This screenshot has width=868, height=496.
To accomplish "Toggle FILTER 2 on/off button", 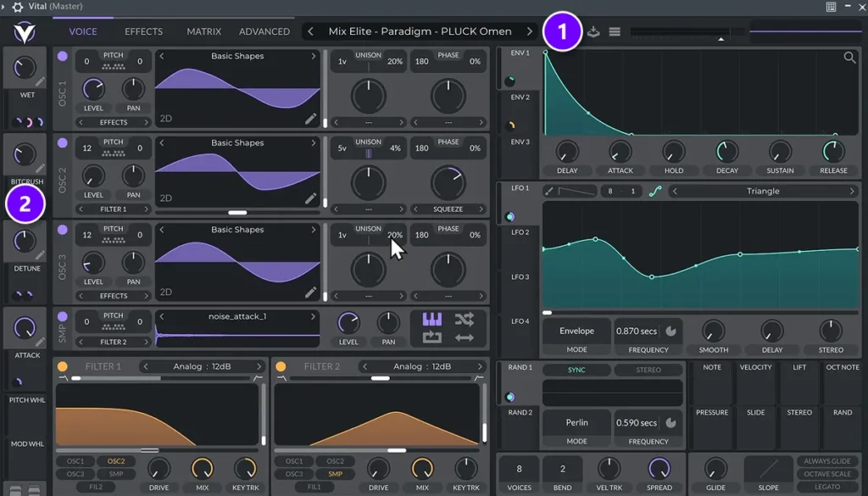I will point(281,366).
